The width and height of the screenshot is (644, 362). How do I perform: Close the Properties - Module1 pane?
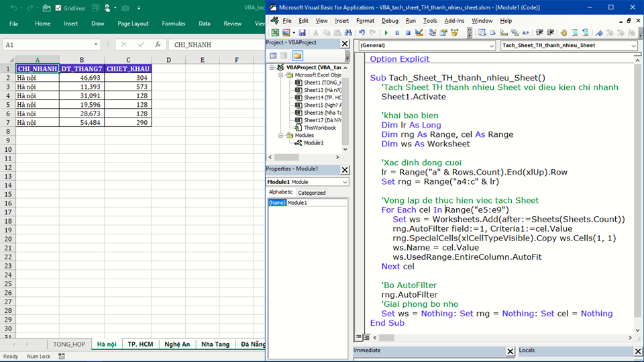coord(345,169)
